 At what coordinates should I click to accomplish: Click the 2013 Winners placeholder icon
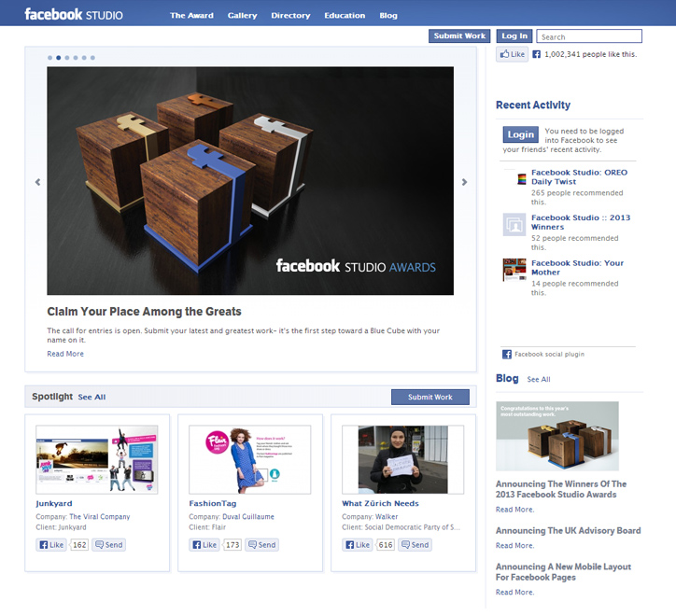(x=514, y=224)
